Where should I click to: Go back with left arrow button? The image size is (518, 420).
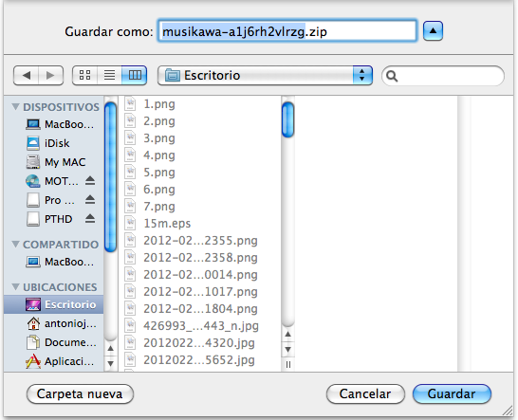click(27, 75)
